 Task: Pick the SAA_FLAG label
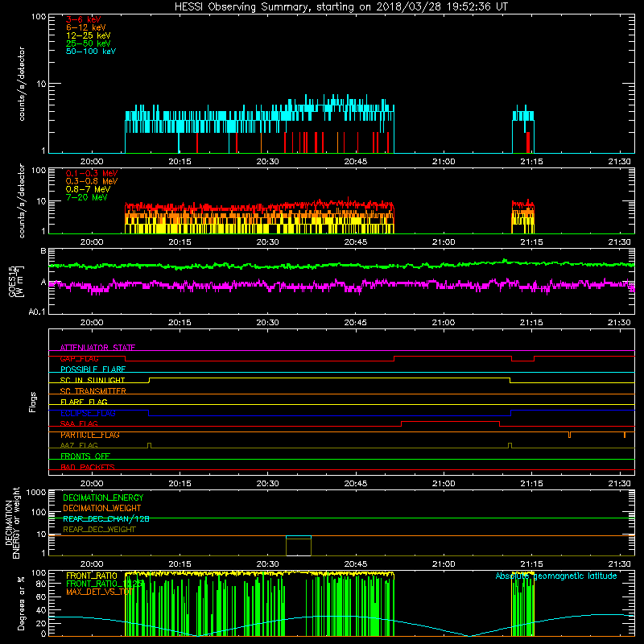[x=79, y=423]
